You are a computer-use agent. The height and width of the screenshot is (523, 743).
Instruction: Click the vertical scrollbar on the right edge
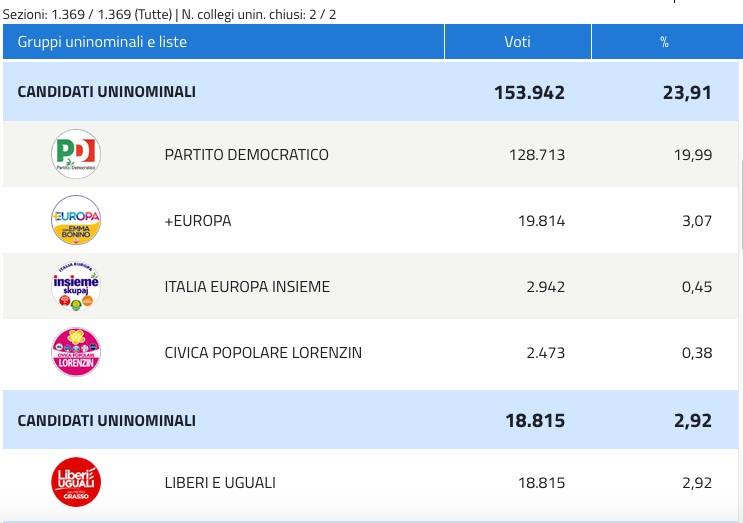coord(741,205)
